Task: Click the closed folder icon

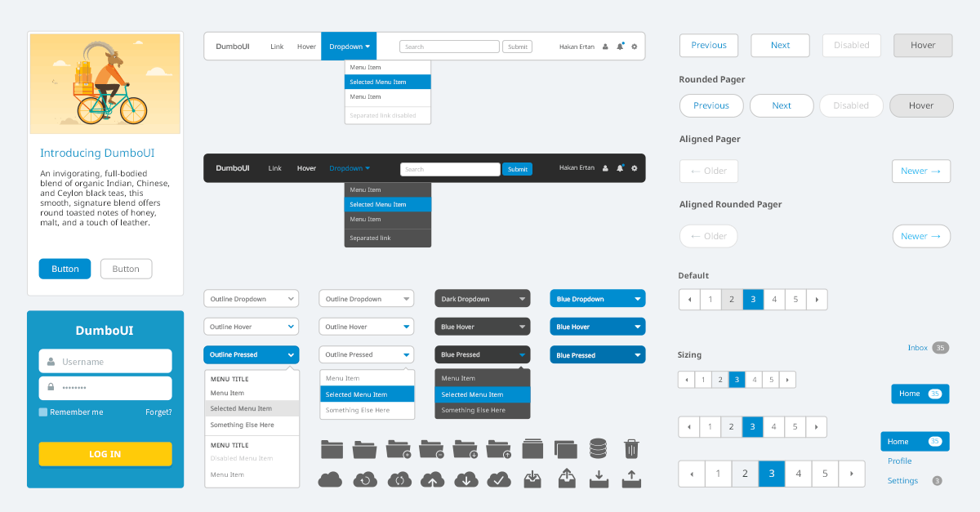Action: [332, 448]
